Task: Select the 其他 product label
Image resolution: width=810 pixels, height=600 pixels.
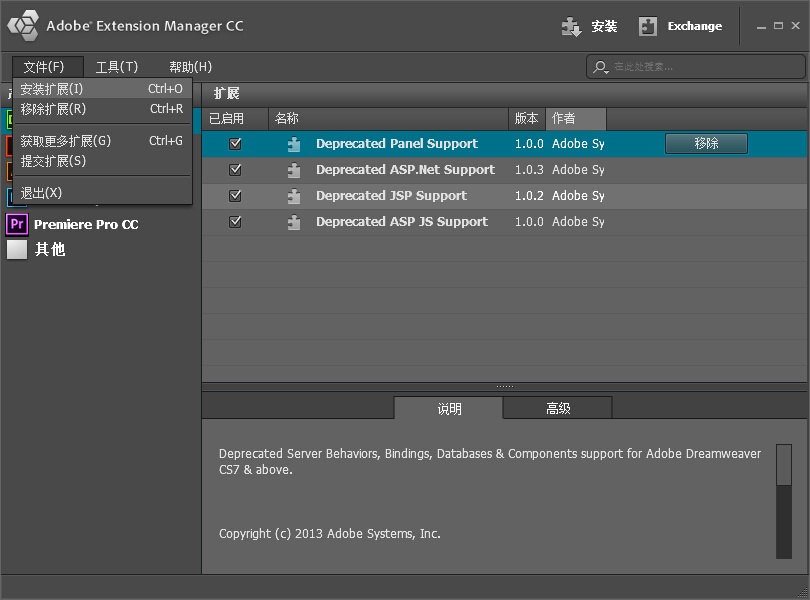Action: [50, 249]
